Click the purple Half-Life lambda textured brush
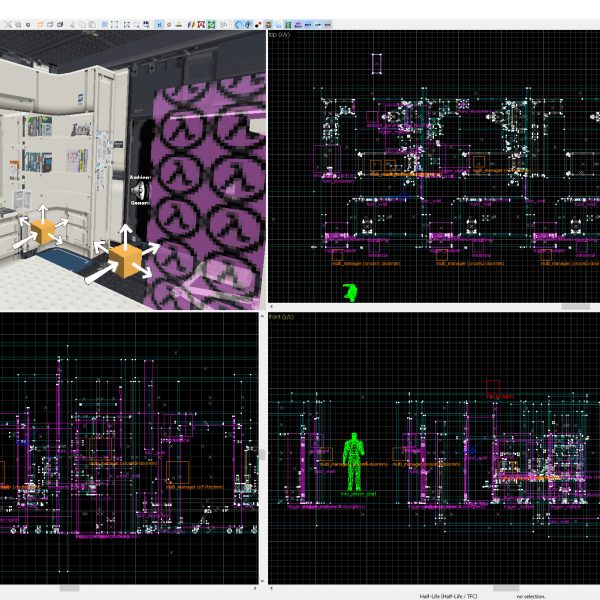This screenshot has width=600, height=600. 207,191
